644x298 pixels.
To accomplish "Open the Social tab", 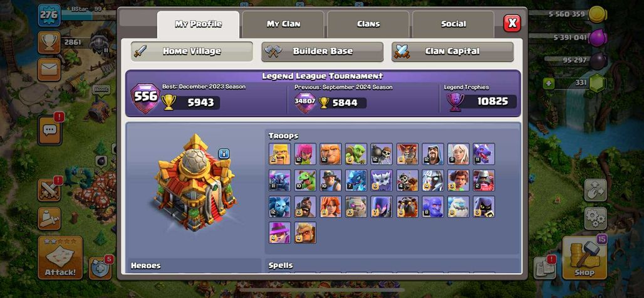I will (x=454, y=24).
